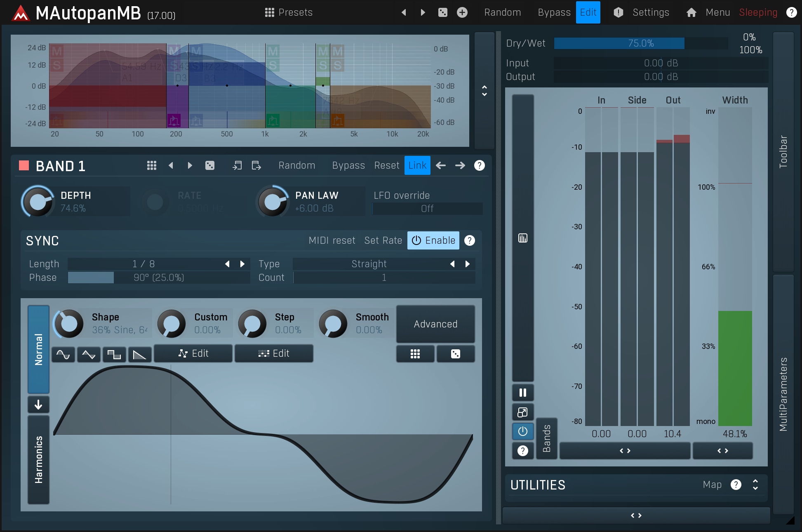
Task: Randomize shape with the dice icon
Action: [455, 354]
